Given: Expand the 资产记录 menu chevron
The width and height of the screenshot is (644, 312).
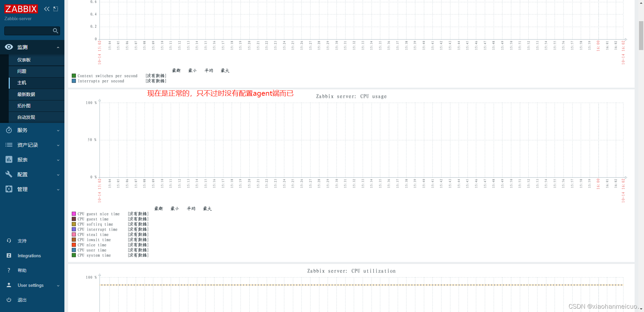Looking at the screenshot, I should point(58,145).
